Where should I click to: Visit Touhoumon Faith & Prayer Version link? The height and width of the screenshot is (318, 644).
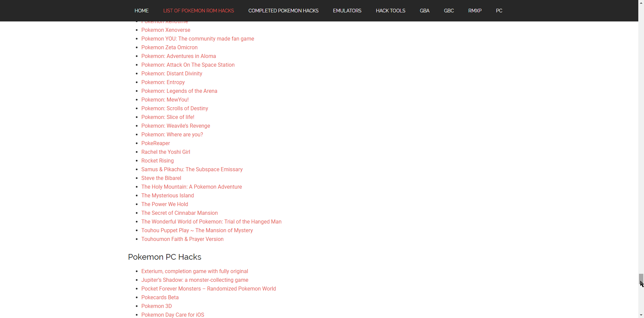click(182, 239)
